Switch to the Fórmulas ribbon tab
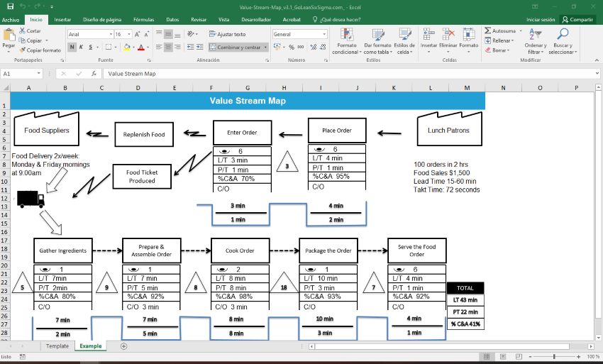 pos(144,20)
